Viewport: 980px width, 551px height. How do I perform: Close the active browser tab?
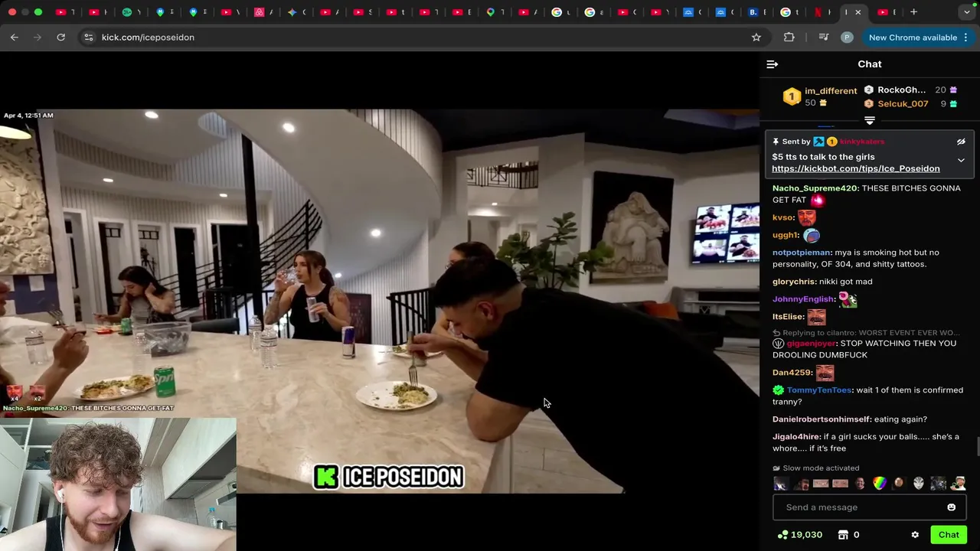[857, 12]
